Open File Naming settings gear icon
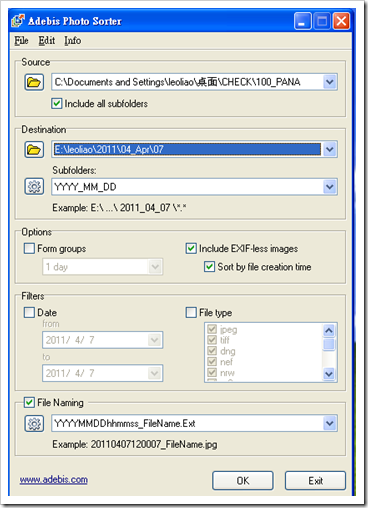This screenshot has width=368, height=508. (x=34, y=423)
